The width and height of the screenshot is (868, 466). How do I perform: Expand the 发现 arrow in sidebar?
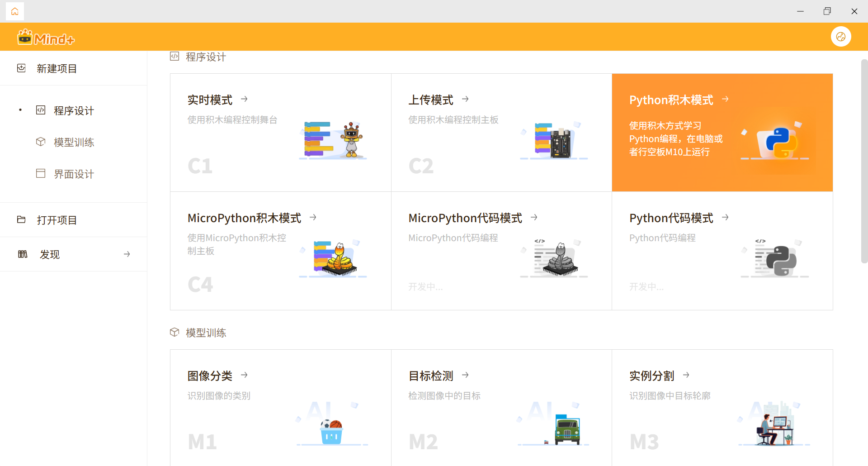click(x=127, y=254)
